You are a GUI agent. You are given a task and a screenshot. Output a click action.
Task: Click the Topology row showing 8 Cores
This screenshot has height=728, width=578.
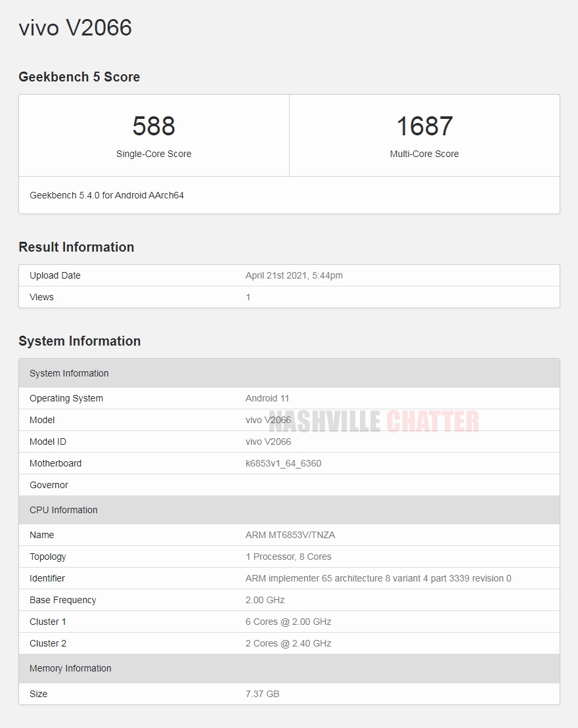point(290,557)
